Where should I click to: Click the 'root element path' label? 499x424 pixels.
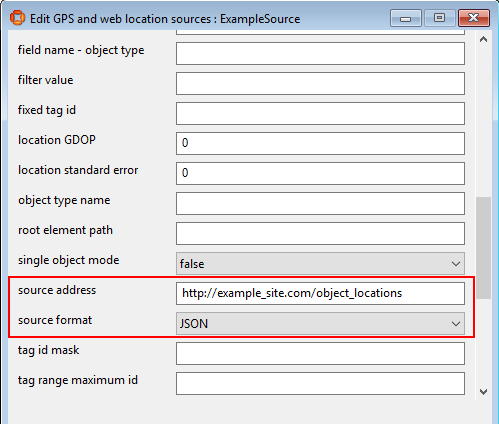65,230
